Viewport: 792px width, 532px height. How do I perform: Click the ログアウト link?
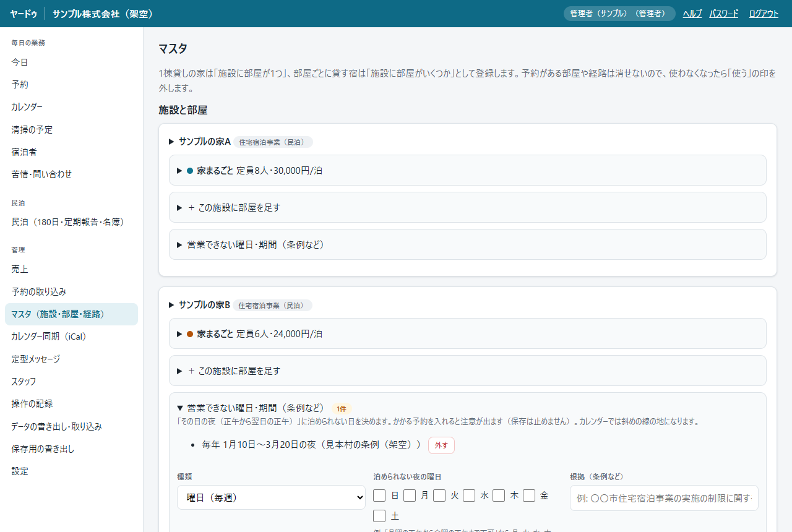(x=764, y=14)
